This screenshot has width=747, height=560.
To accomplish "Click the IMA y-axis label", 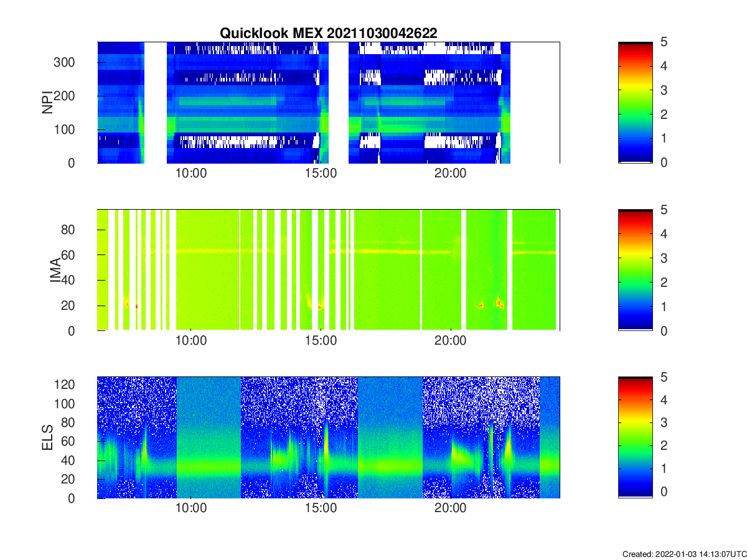I will click(x=57, y=270).
